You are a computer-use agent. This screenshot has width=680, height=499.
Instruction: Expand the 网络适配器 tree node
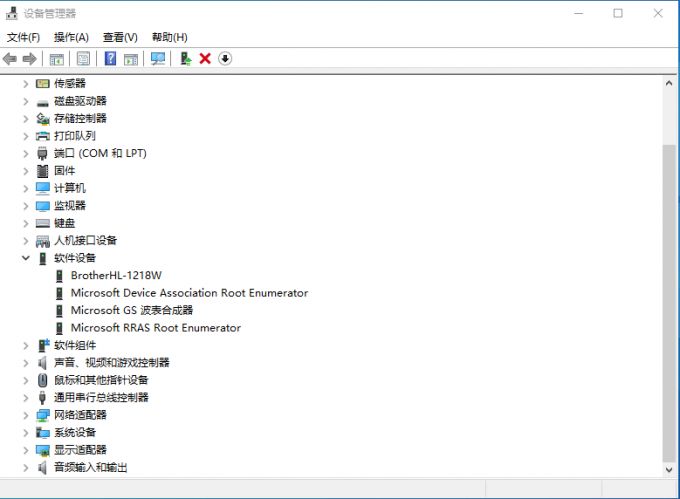[26, 415]
